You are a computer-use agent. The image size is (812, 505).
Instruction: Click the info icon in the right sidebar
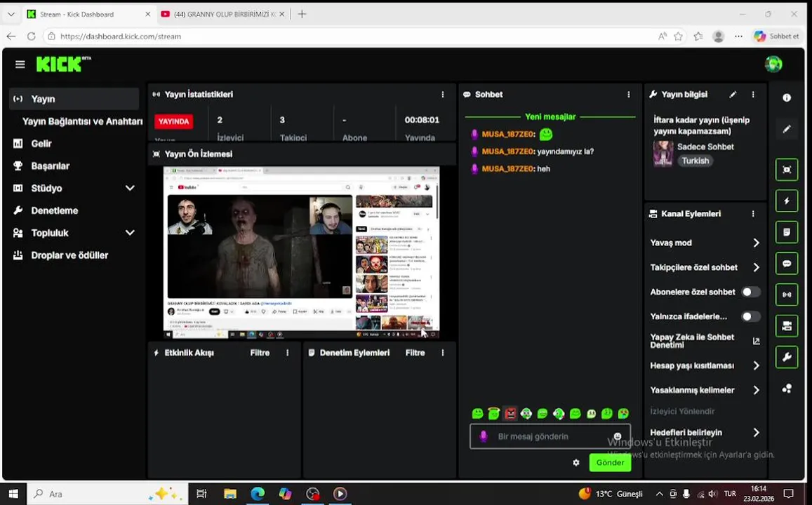click(x=787, y=97)
